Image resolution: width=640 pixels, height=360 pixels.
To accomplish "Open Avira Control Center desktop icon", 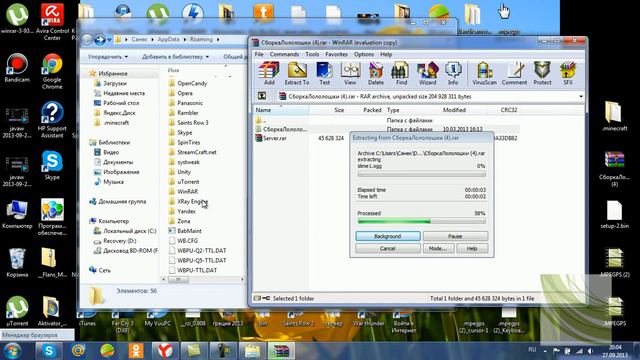I will coord(52,22).
